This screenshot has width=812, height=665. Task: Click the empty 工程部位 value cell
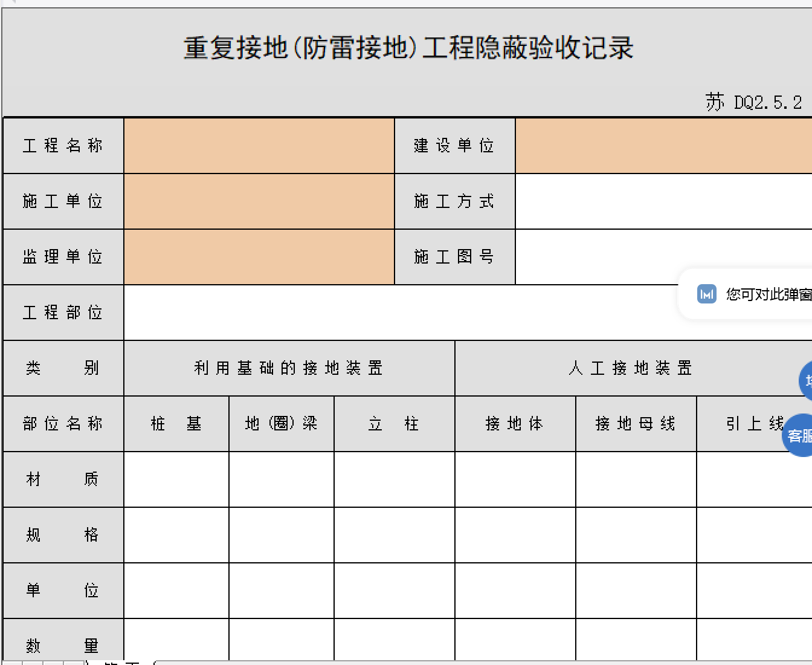[399, 313]
